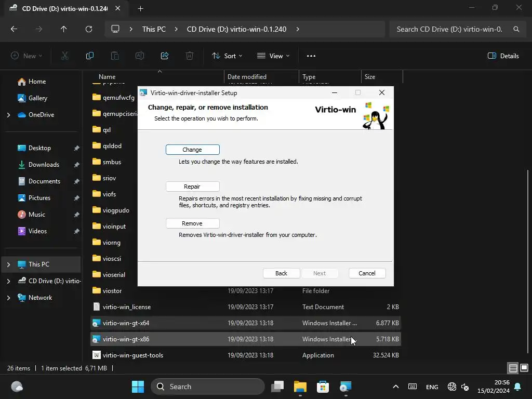Click the computer icon in the address bar
Viewport: 532px width, 399px height.
click(x=115, y=29)
